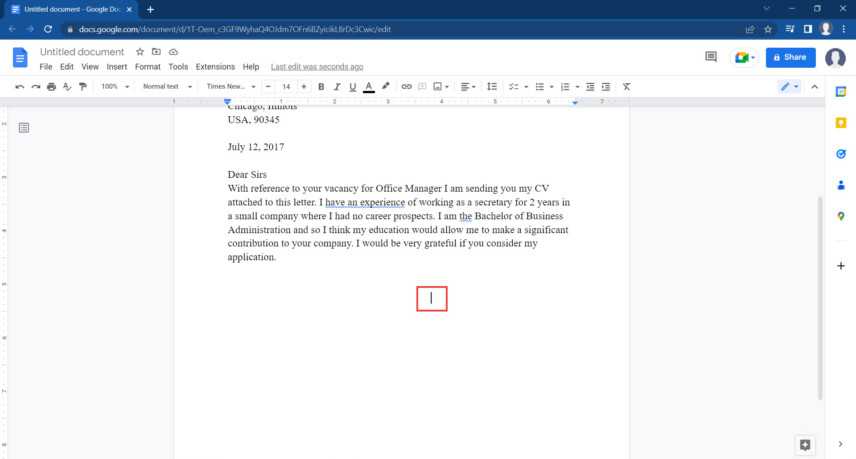Open Google Tasks side panel
Image resolution: width=856 pixels, height=459 pixels.
click(841, 154)
